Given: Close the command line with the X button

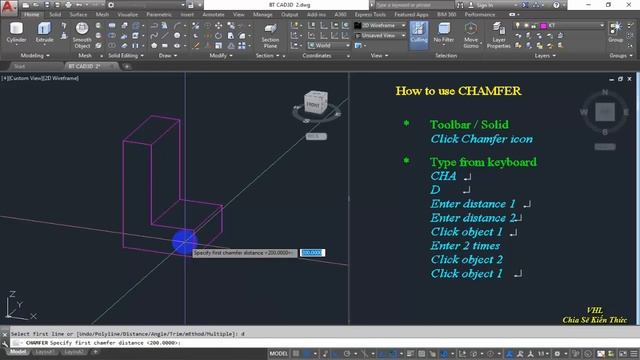Looking at the screenshot, I should point(4,334).
